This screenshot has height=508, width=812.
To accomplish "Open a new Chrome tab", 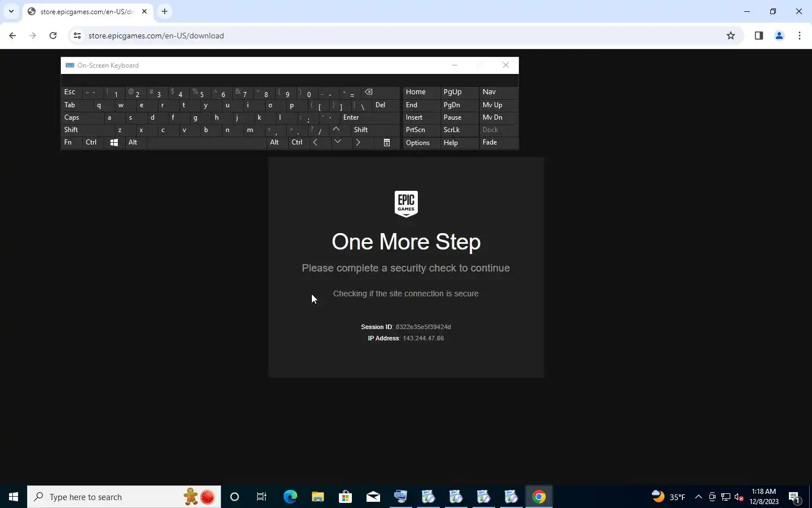I will click(x=164, y=11).
